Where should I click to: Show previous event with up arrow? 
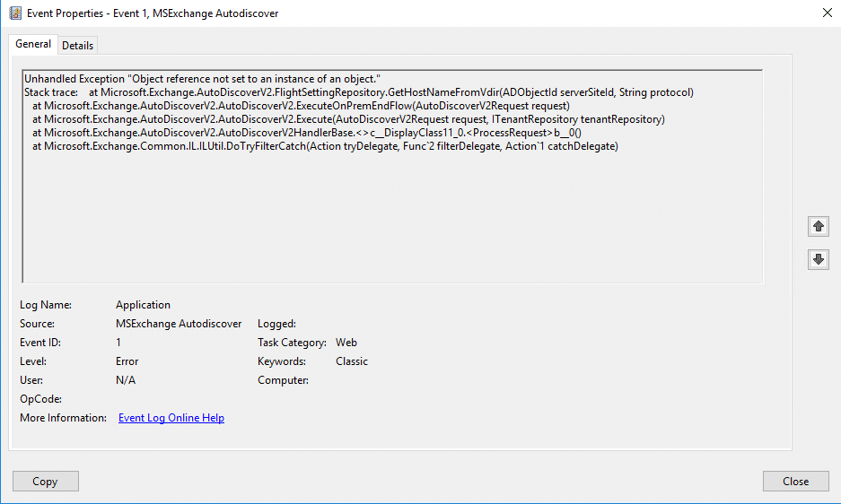818,226
